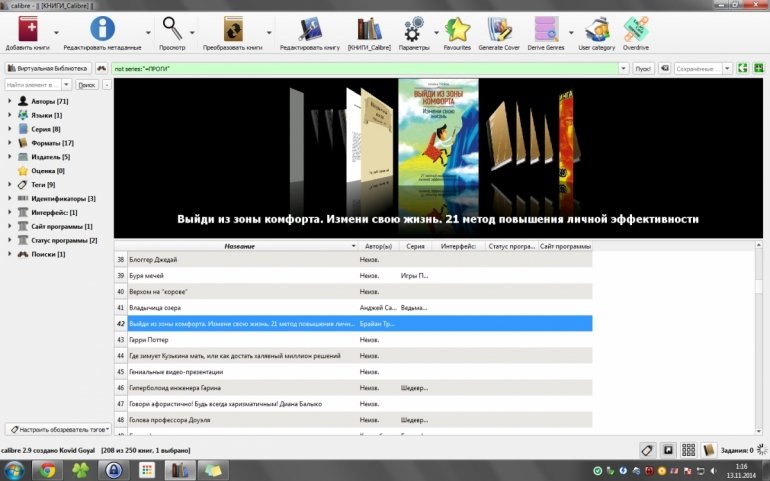Click the Серия column header

[x=416, y=246]
